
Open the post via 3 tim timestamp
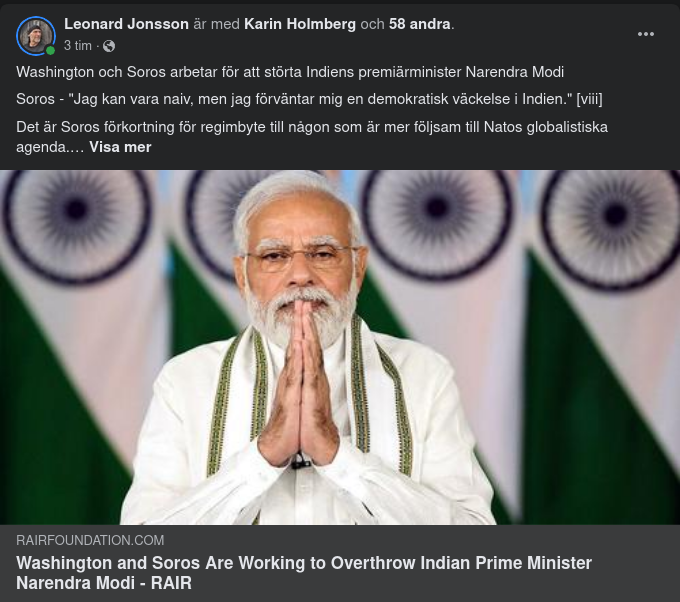(78, 46)
